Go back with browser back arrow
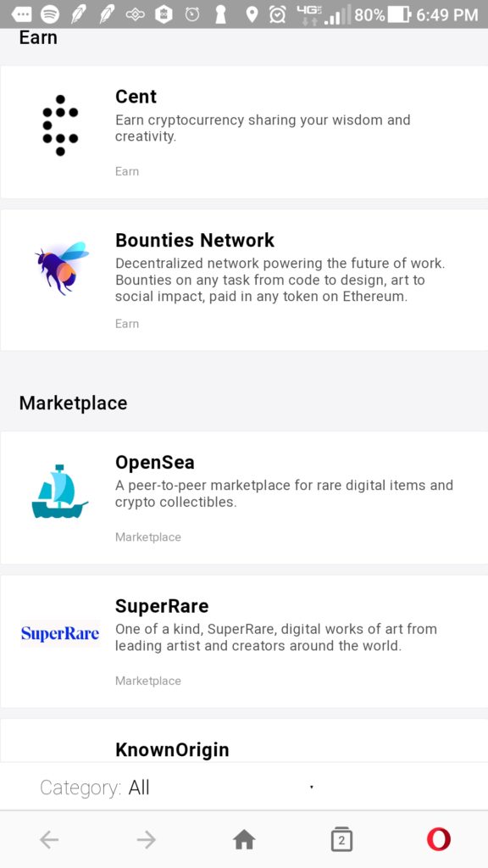This screenshot has width=488, height=868. [49, 840]
